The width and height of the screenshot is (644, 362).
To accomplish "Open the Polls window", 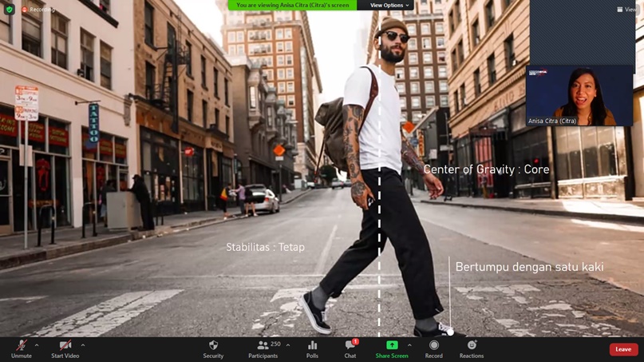I will point(312,348).
